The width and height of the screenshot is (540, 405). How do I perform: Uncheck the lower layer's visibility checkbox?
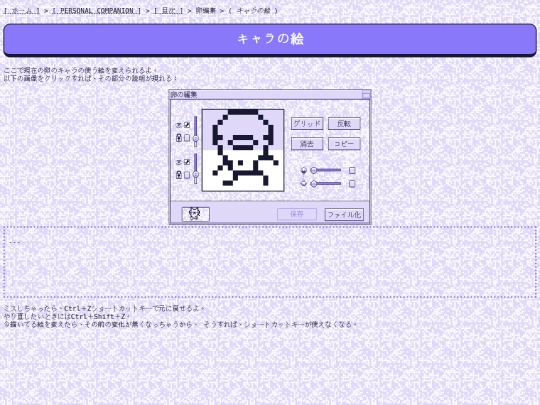[187, 162]
